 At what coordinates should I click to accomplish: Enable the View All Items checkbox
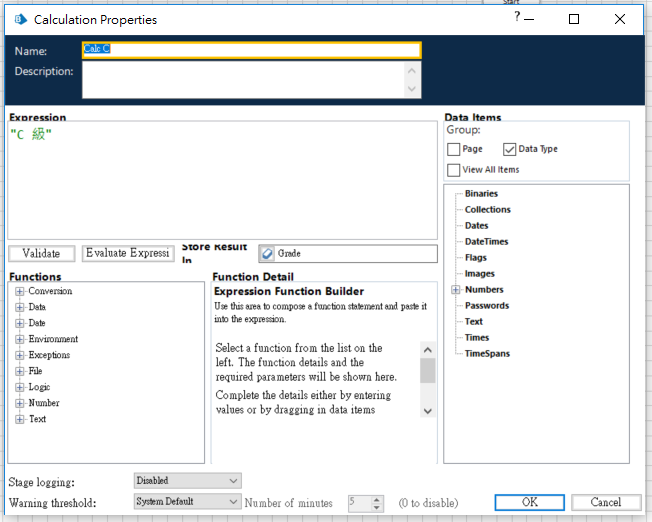click(x=453, y=170)
